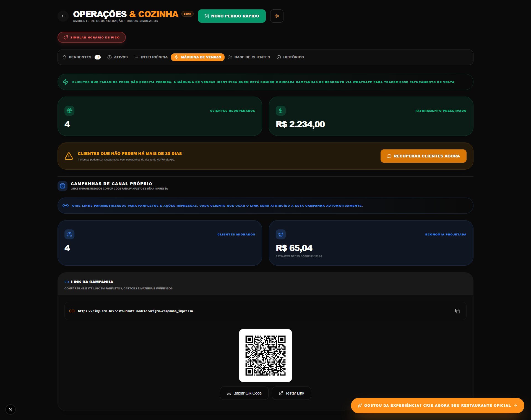The height and width of the screenshot is (420, 531).
Task: Click 'Estimativa de 23% sobre R$ 282.80' text
Action: point(299,256)
